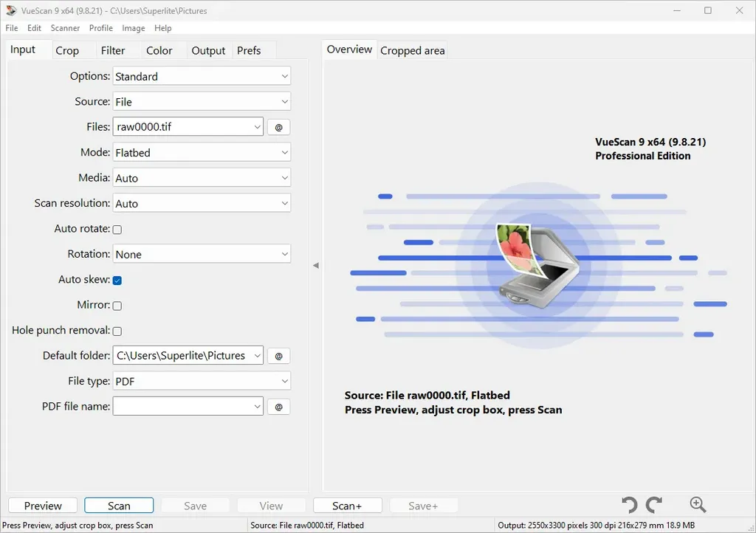Image resolution: width=756 pixels, height=533 pixels.
Task: Click the @ button next to PDF file name
Action: 278,407
